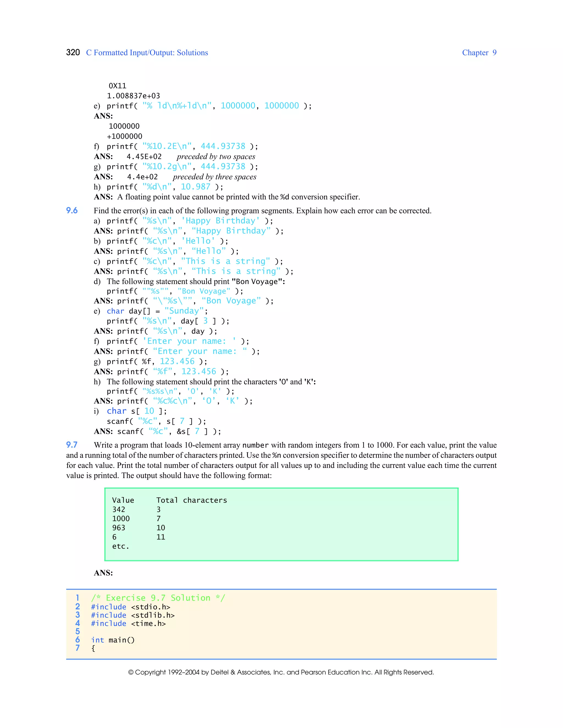Screen dimensions: 563x728
Task: Click the printf with '%10.2g\n' format
Action: [182, 167]
